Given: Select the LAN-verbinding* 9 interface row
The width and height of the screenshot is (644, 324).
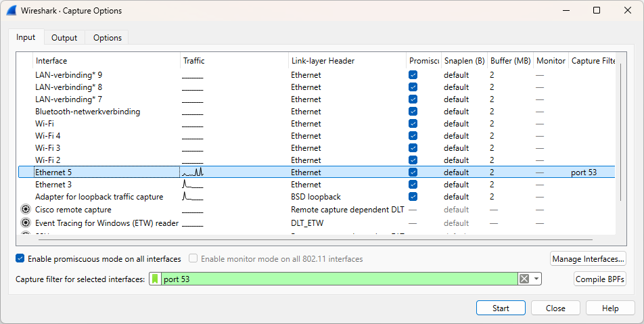Looking at the screenshot, I should pos(317,74).
